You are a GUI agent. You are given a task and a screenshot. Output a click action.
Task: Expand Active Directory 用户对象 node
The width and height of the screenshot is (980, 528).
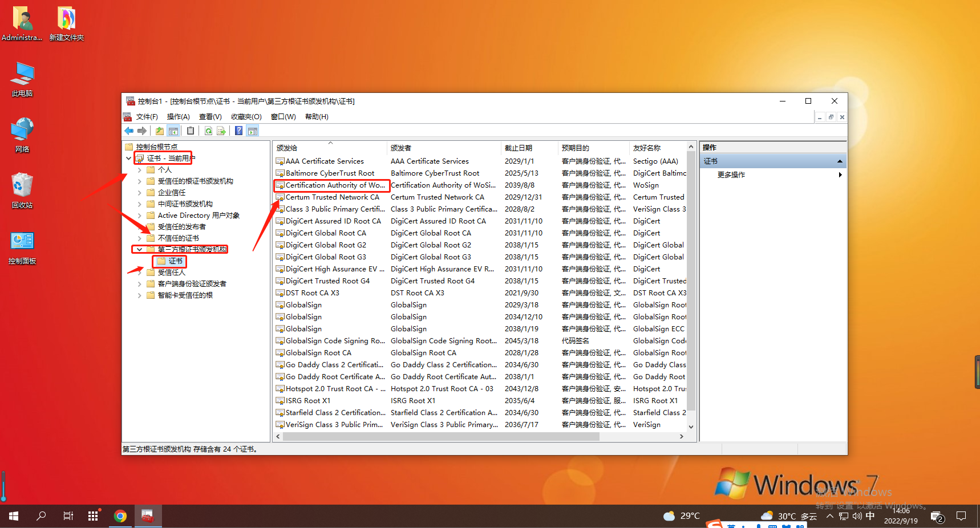tap(140, 216)
